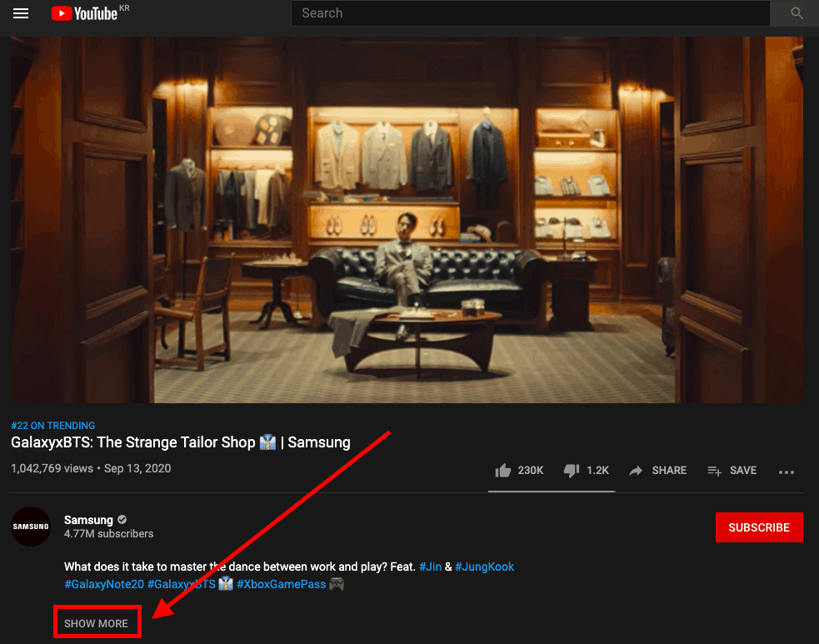The height and width of the screenshot is (644, 819).
Task: Click Samsung's verified badge checkmark
Action: pos(121,519)
